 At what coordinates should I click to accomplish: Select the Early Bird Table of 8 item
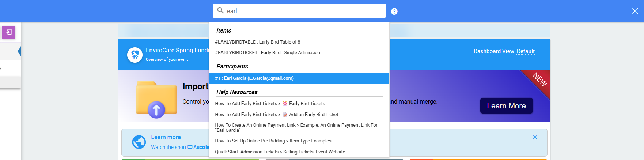coord(258,42)
